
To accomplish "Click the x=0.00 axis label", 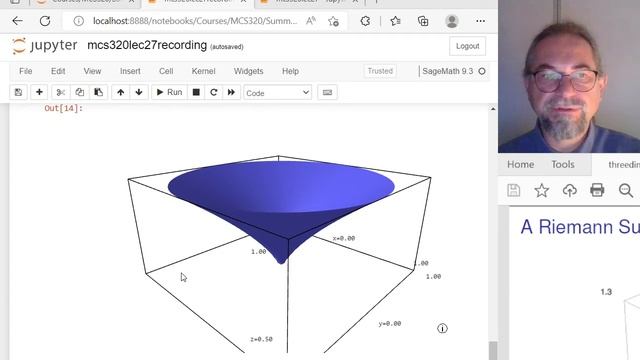I will (x=344, y=238).
